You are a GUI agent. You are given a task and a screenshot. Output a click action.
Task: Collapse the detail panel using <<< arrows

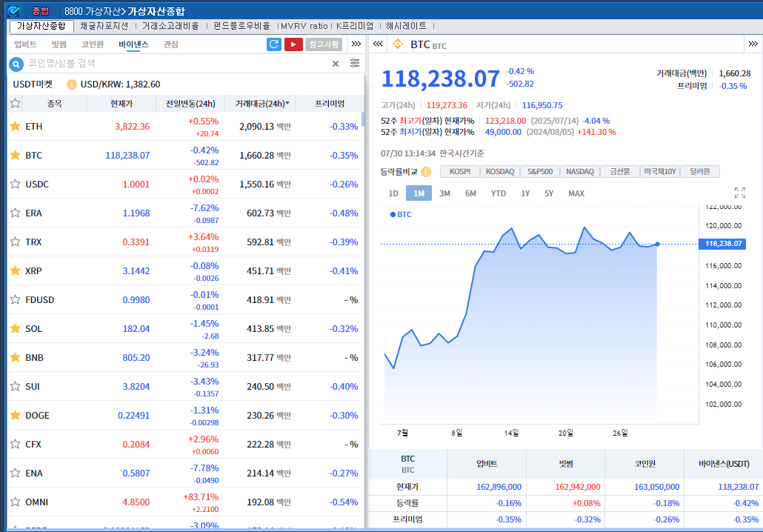point(377,44)
